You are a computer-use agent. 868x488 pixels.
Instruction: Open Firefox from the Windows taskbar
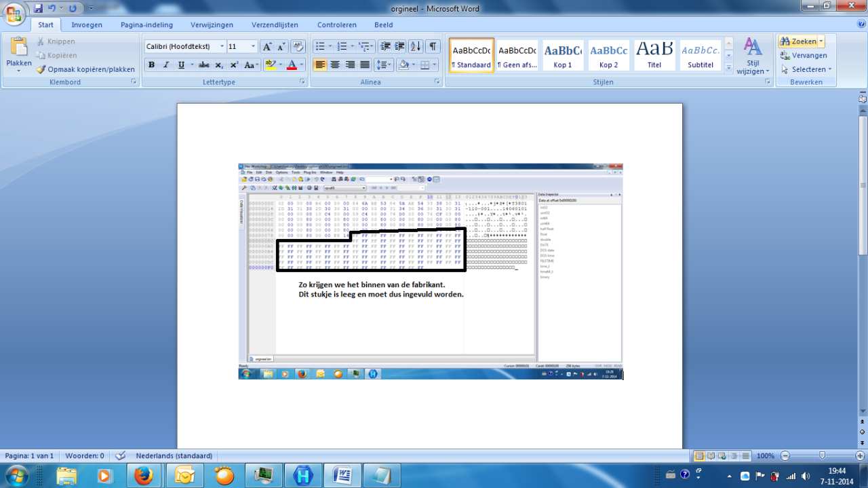pyautogui.click(x=143, y=476)
